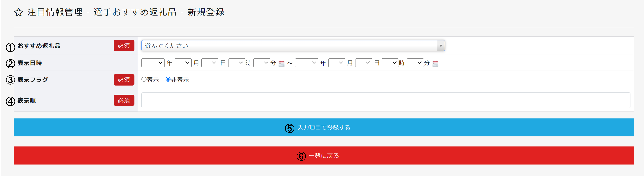The height and width of the screenshot is (176, 644).
Task: Click the 一覧に戻る button
Action: tap(324, 156)
